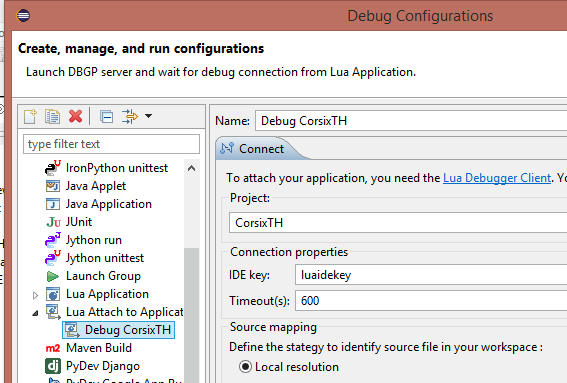Viewport: 567px width, 383px height.
Task: Select IronPython unittest label
Action: [117, 168]
